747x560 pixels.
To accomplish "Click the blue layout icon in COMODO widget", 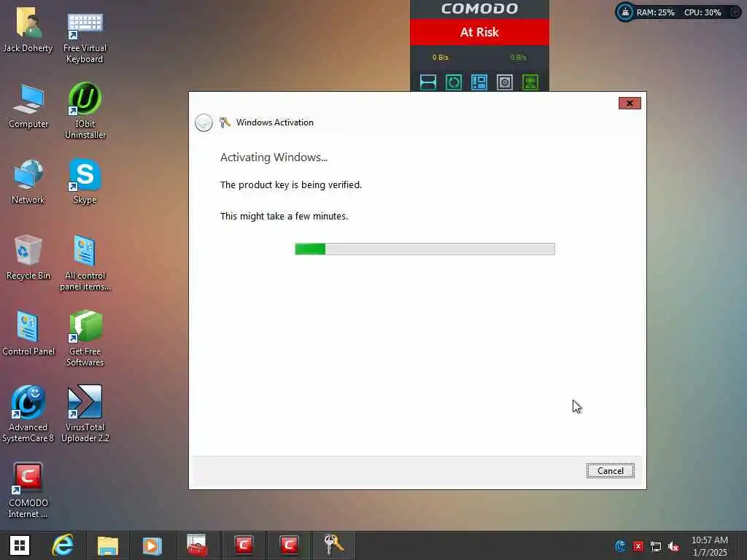I will click(x=479, y=82).
